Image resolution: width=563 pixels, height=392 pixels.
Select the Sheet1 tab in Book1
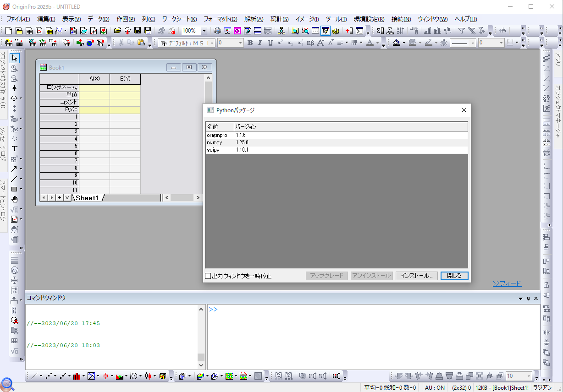[87, 198]
